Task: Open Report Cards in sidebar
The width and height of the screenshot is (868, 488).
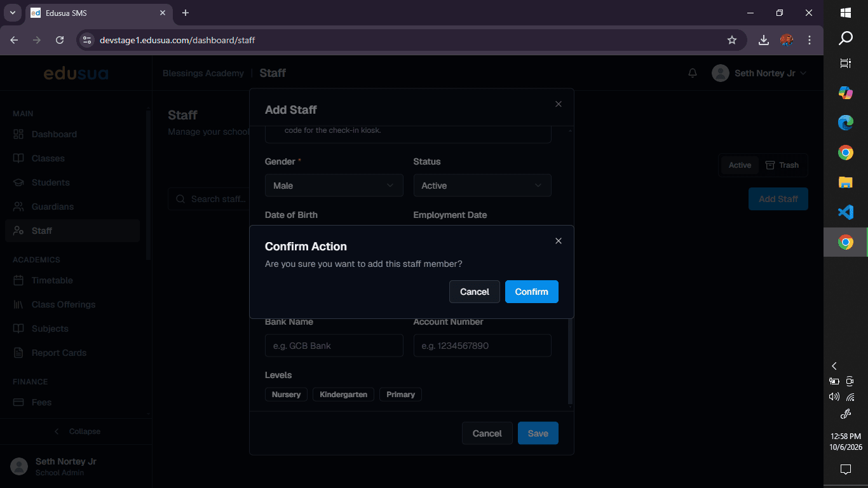Action: (x=72, y=353)
